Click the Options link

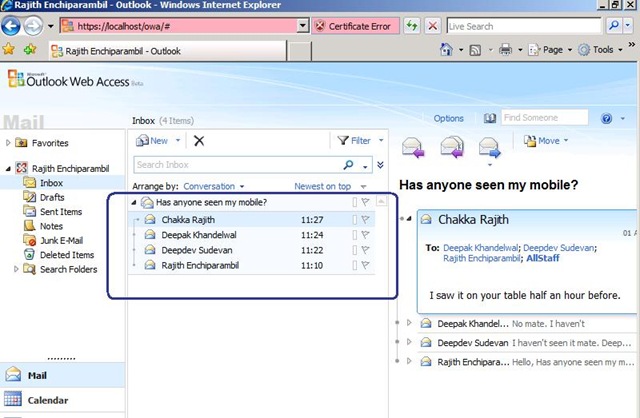[x=449, y=118]
